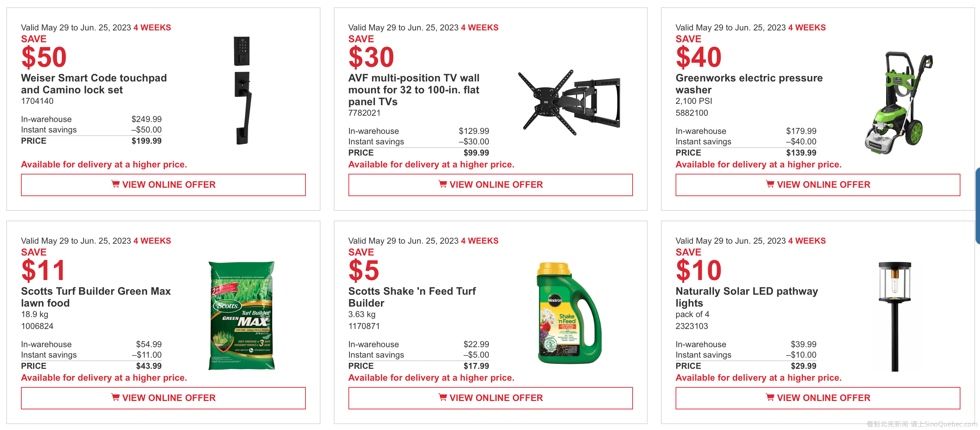Open the Weiser lock set product image
Viewport: 980px width, 430px height.
coord(242,91)
